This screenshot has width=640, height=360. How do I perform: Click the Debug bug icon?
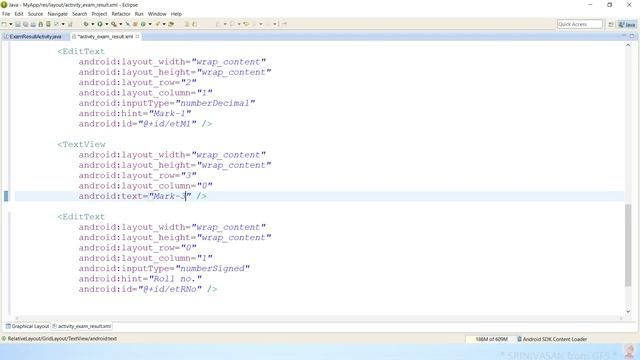pyautogui.click(x=86, y=24)
